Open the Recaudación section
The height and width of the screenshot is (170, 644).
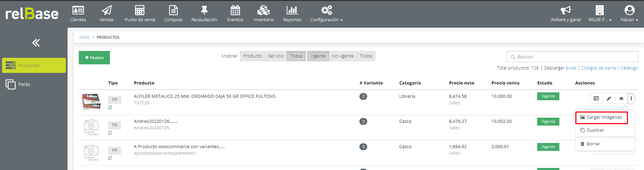click(x=204, y=14)
